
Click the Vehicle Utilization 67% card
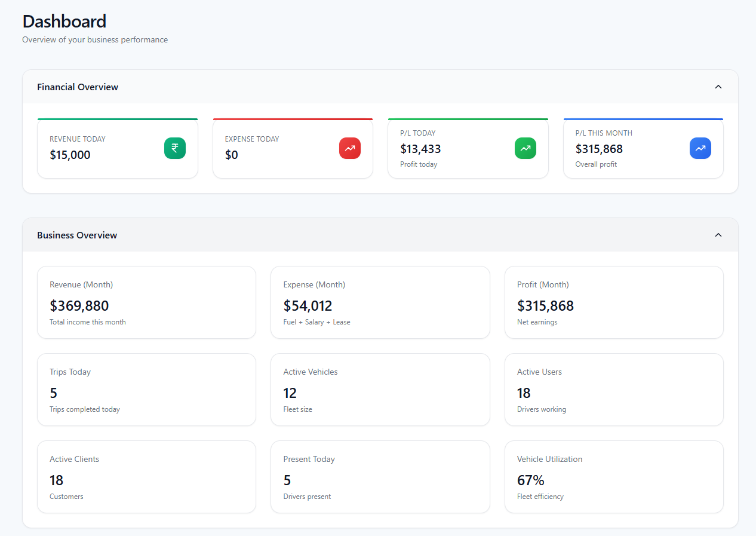[614, 476]
